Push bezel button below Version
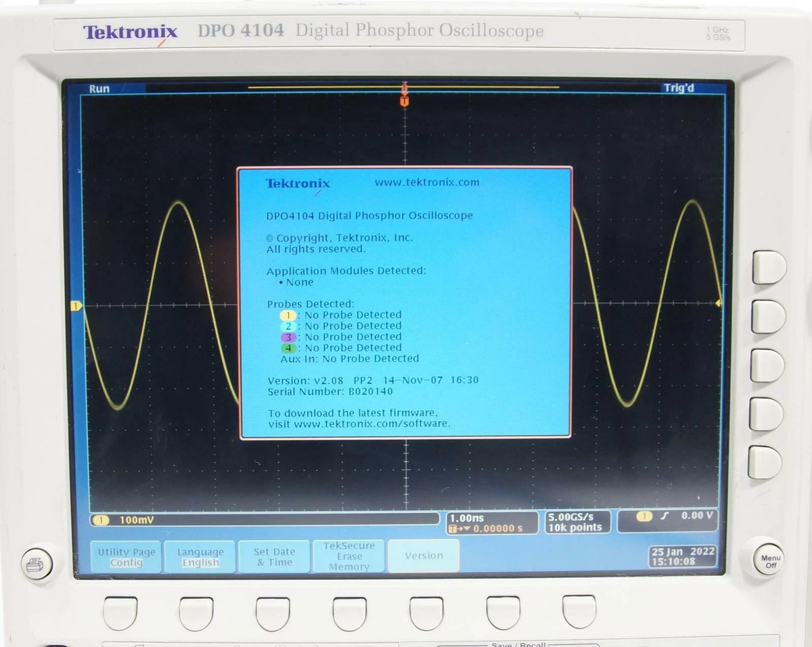 pyautogui.click(x=426, y=612)
